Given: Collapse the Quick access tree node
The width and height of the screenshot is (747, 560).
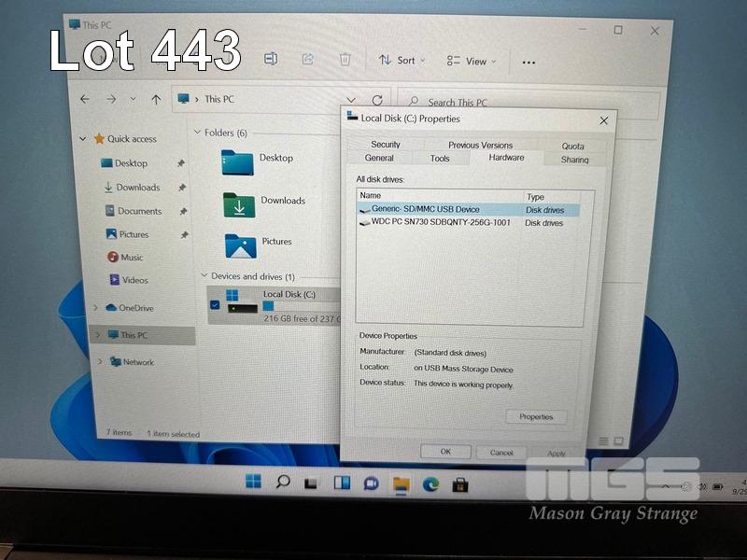Looking at the screenshot, I should 83,139.
